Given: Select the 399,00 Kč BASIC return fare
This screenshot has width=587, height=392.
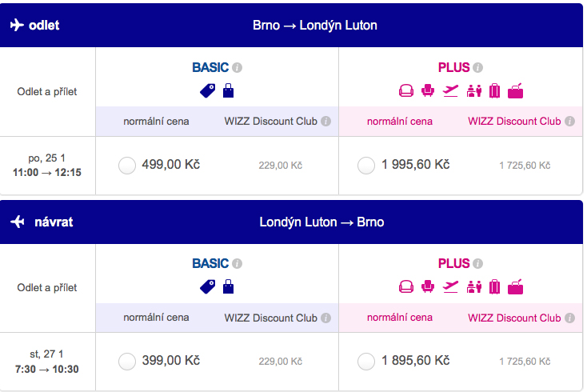Looking at the screenshot, I should coord(127,362).
